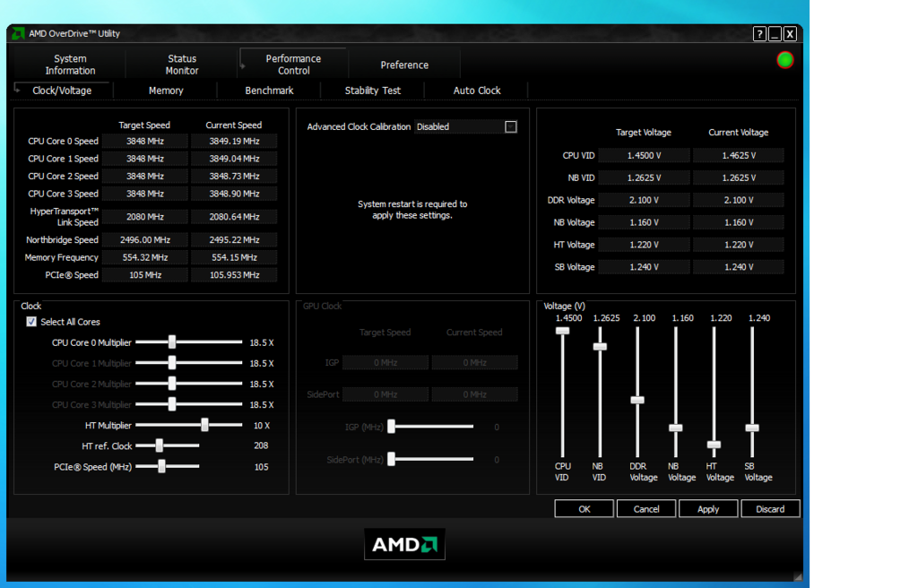Click CPU Core 2 current speed 3848.73 MHz

click(234, 177)
